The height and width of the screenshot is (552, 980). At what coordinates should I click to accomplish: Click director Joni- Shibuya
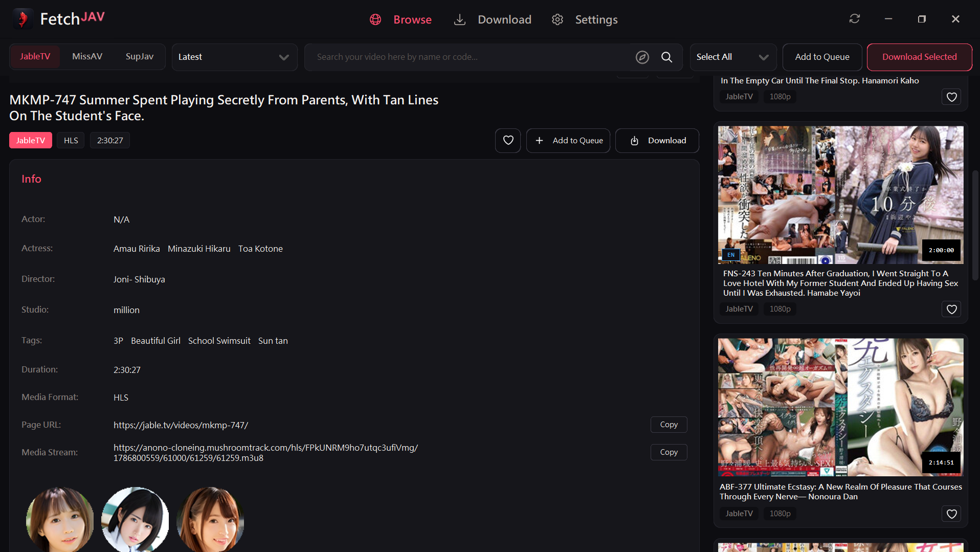coord(139,279)
